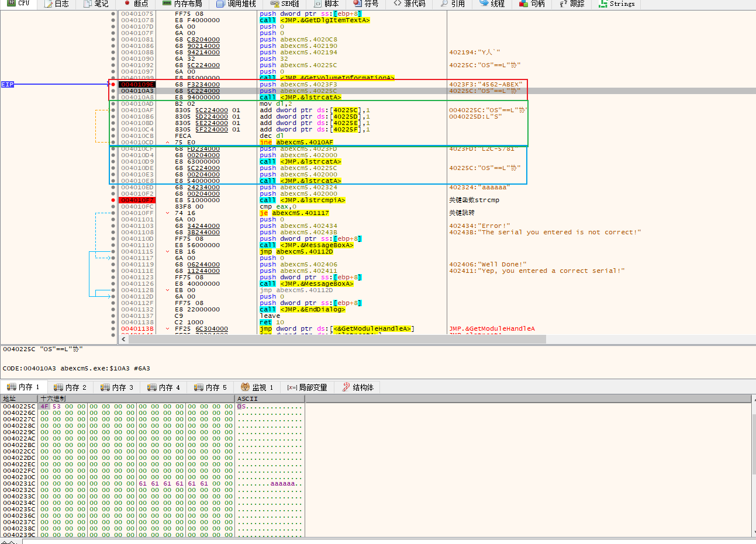
Task: Select the 'ret 10' instruction
Action: tap(272, 322)
